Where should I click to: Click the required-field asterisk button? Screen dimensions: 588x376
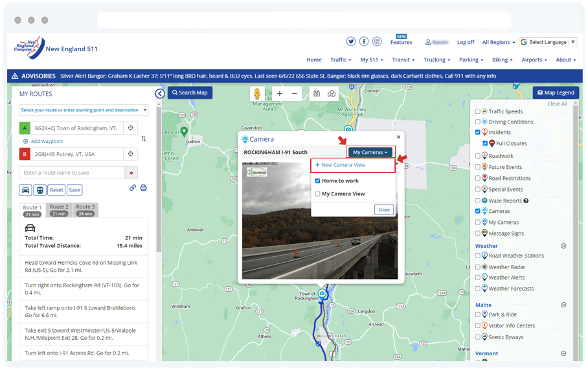point(131,173)
